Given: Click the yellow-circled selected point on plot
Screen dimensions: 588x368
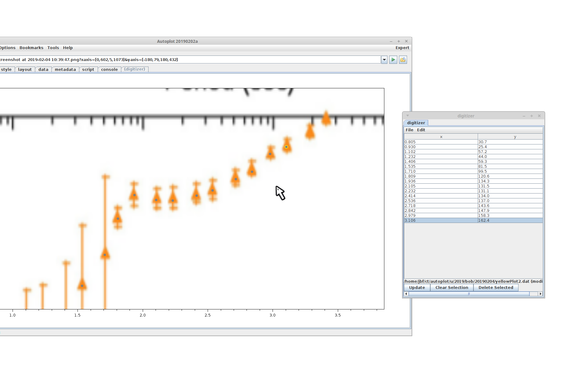Looking at the screenshot, I should pyautogui.click(x=286, y=147).
